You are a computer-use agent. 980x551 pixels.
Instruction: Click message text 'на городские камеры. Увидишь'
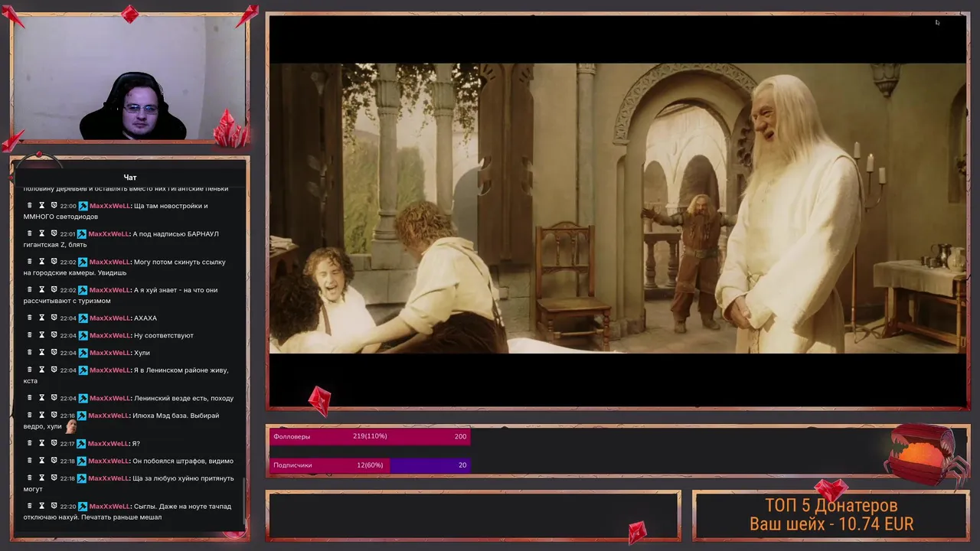[x=75, y=272]
